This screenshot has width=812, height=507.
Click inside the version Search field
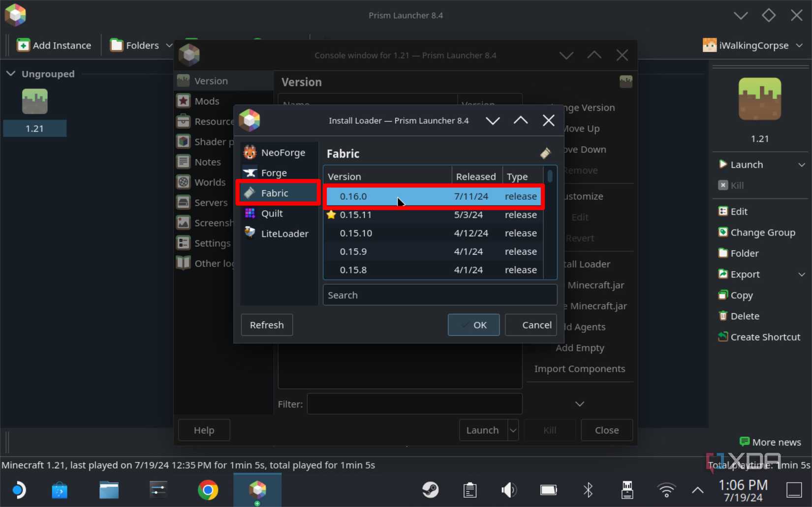[439, 295]
